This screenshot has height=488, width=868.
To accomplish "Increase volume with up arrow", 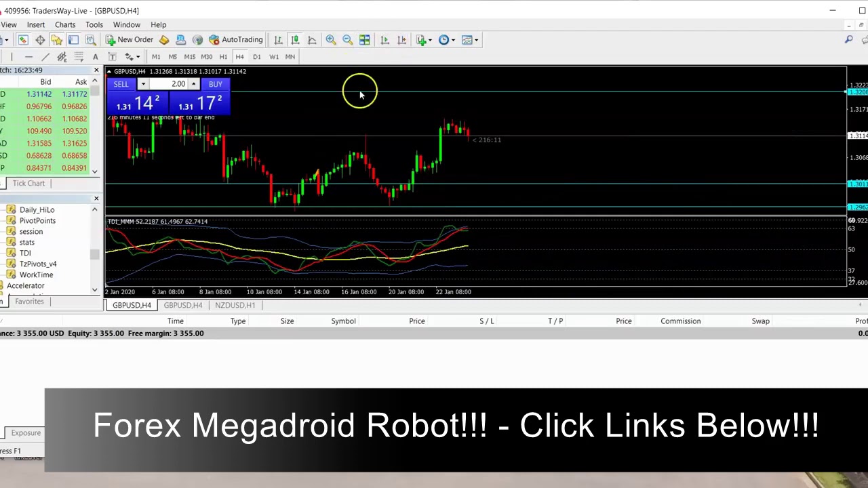I will [x=193, y=84].
